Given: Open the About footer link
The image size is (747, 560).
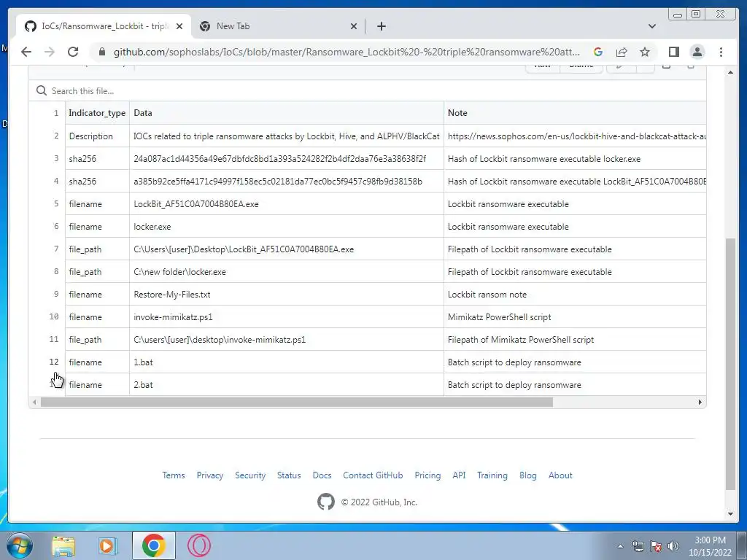Looking at the screenshot, I should coord(560,475).
